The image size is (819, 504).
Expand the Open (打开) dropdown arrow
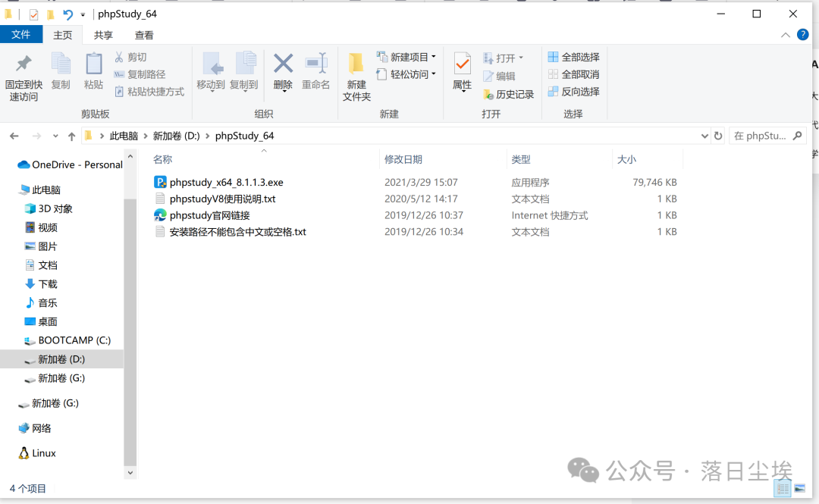(x=521, y=58)
